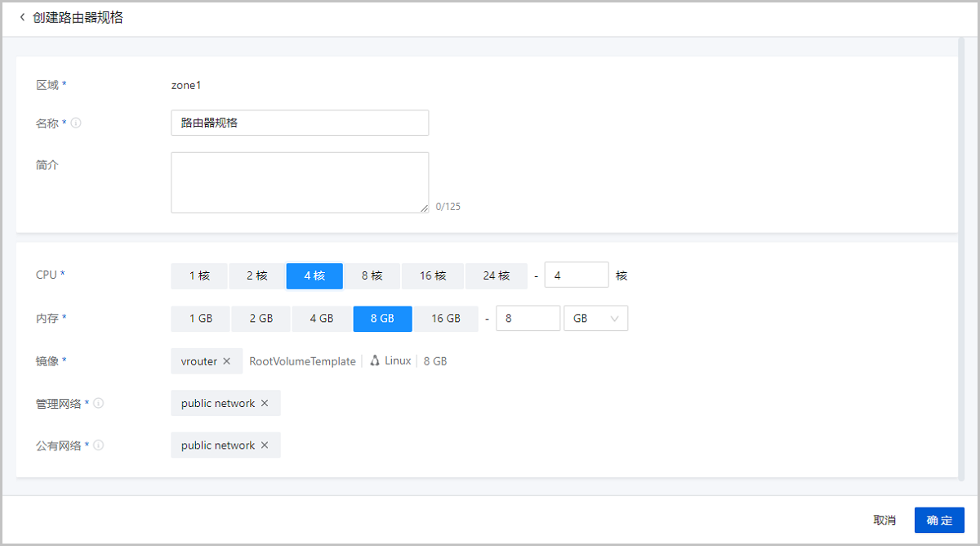
Task: Click the back arrow beside 创建路由器规格
Action: (x=22, y=16)
